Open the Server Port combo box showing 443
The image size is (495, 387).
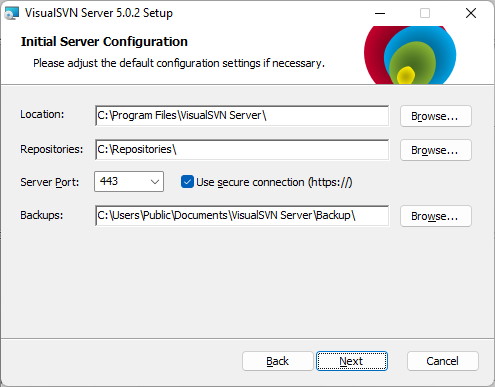129,182
